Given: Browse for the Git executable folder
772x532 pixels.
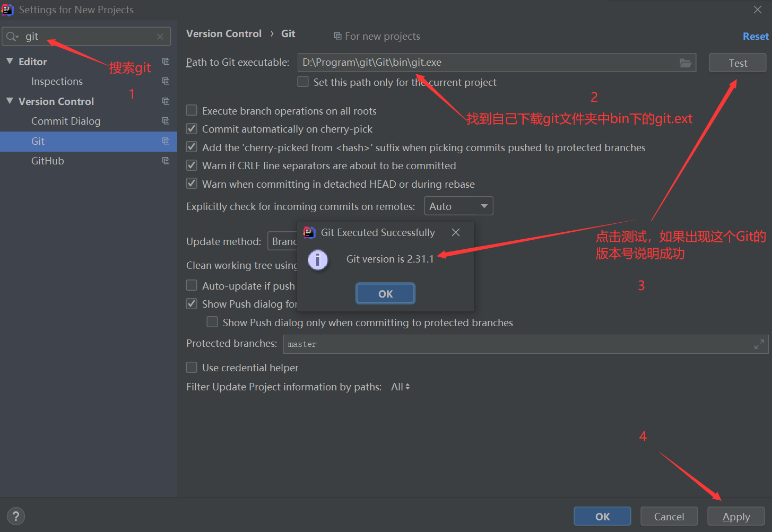Looking at the screenshot, I should pyautogui.click(x=686, y=63).
